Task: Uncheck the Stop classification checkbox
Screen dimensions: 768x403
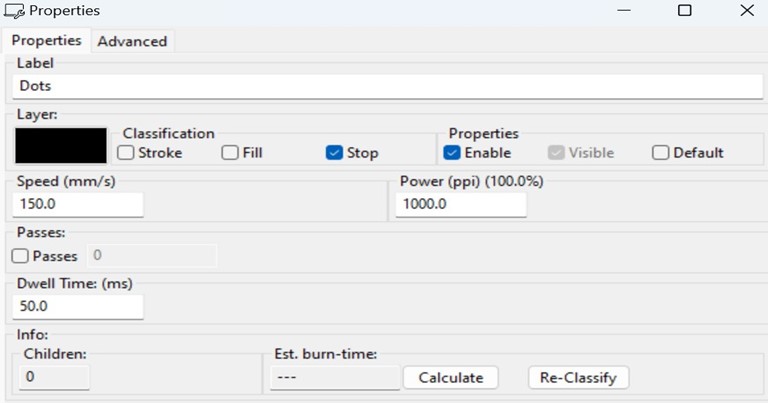Action: (x=334, y=153)
